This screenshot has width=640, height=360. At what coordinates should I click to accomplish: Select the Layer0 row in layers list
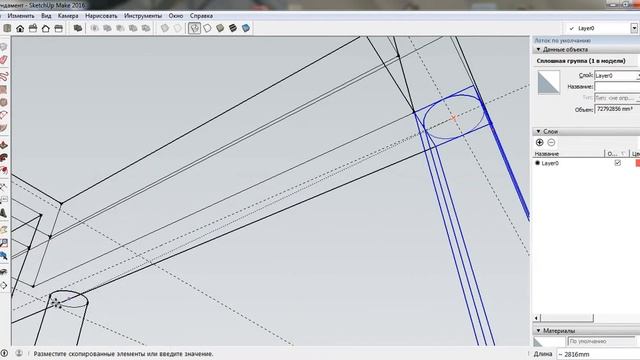pos(586,163)
